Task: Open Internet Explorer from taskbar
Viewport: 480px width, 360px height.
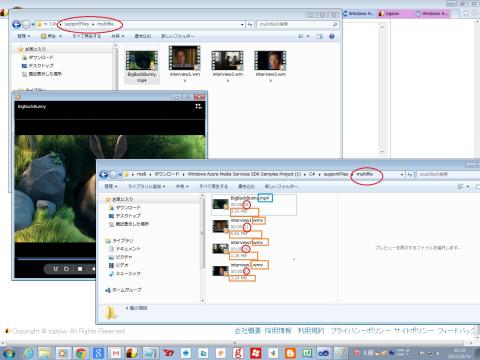Action: pos(28,353)
